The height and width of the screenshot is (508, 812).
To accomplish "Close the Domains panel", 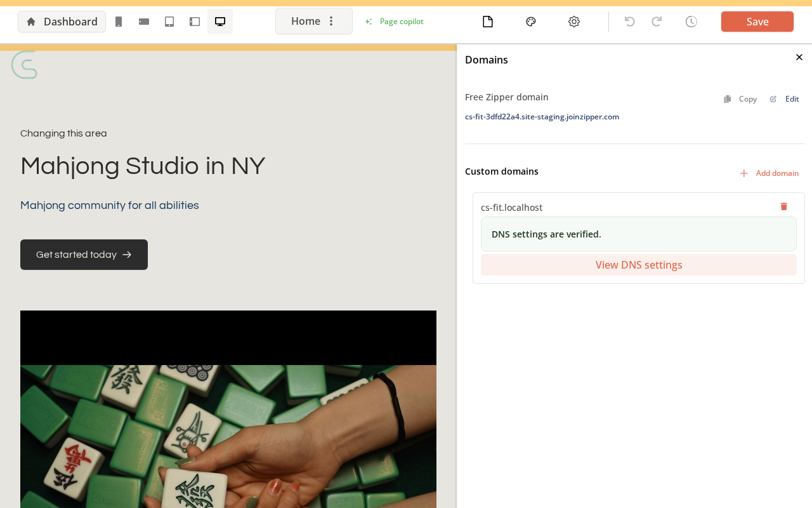I will [x=799, y=57].
